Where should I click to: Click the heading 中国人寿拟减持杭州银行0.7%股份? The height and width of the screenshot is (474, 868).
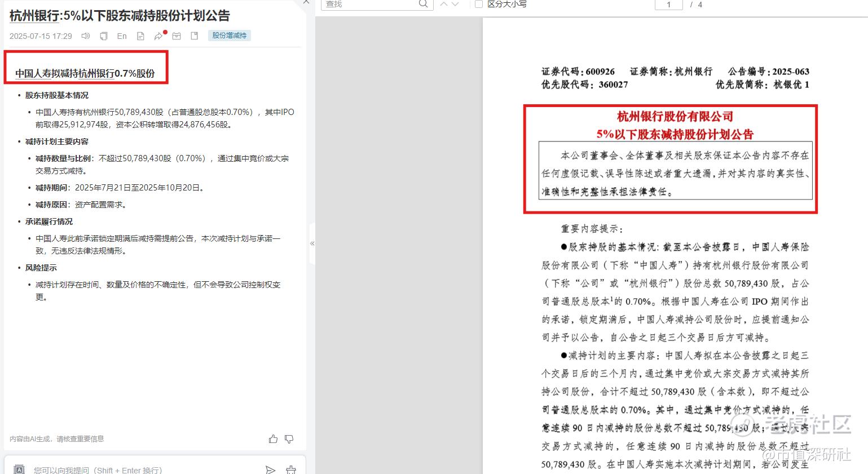click(85, 73)
